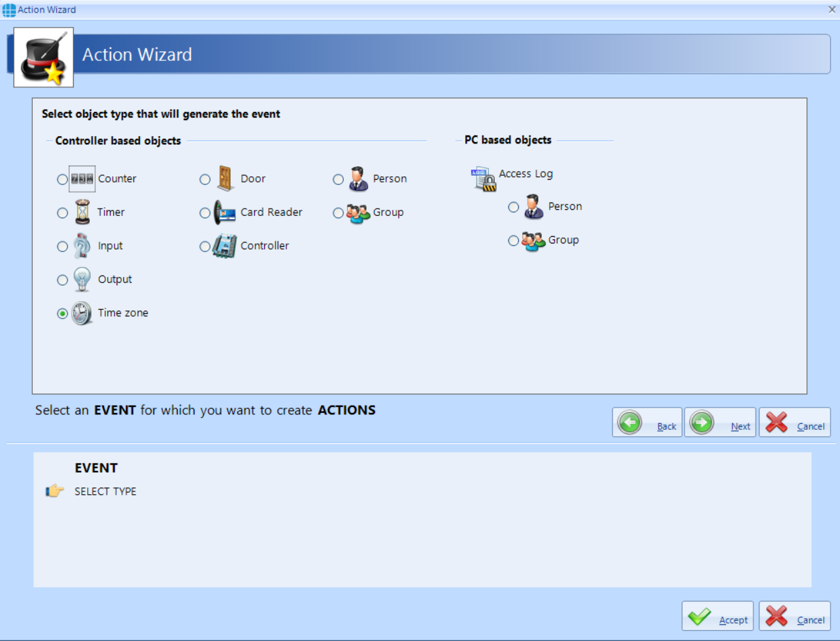This screenshot has height=641, width=840.
Task: Close the Action Wizard window
Action: point(832,9)
